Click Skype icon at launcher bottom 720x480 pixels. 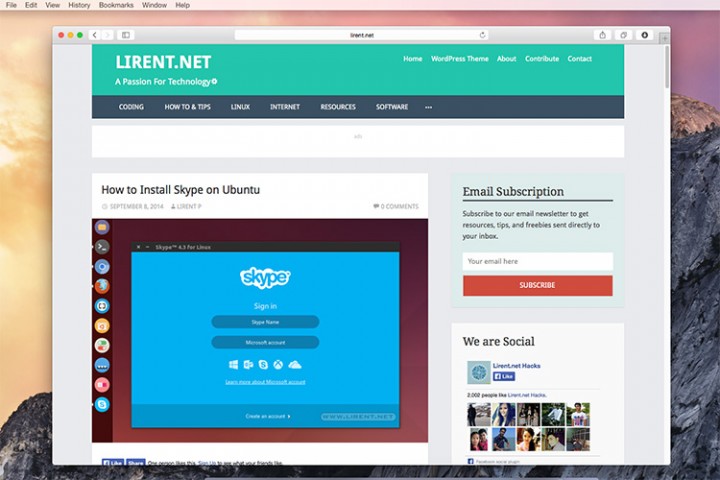pos(102,404)
